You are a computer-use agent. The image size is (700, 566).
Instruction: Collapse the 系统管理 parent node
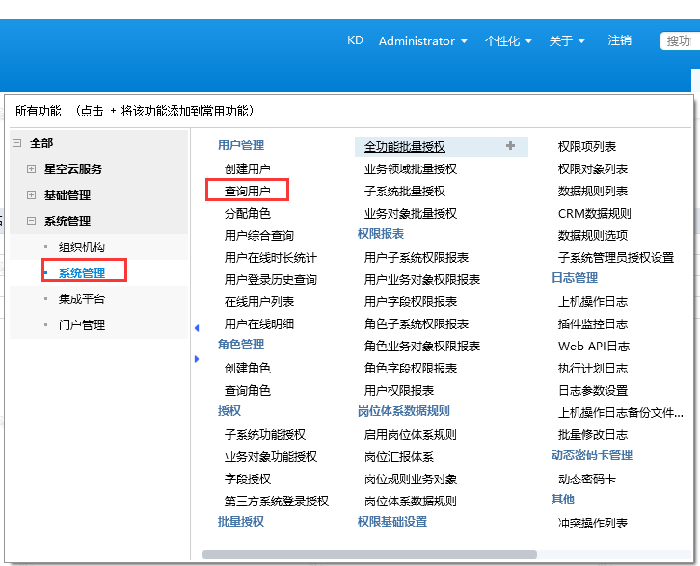[31, 221]
